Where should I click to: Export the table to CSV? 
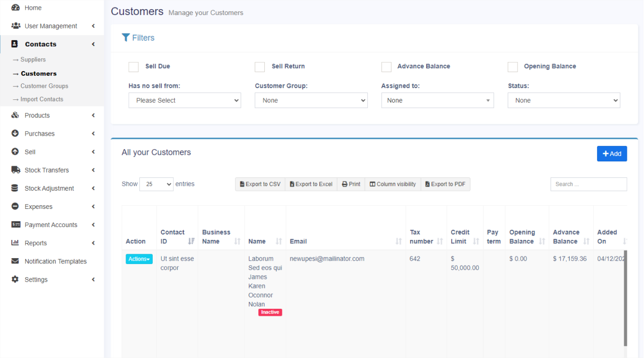(260, 184)
